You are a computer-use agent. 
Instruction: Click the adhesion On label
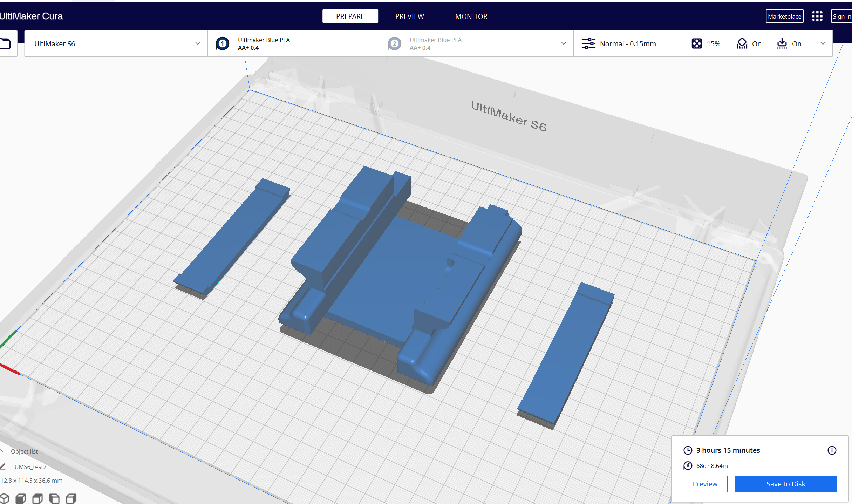click(797, 44)
